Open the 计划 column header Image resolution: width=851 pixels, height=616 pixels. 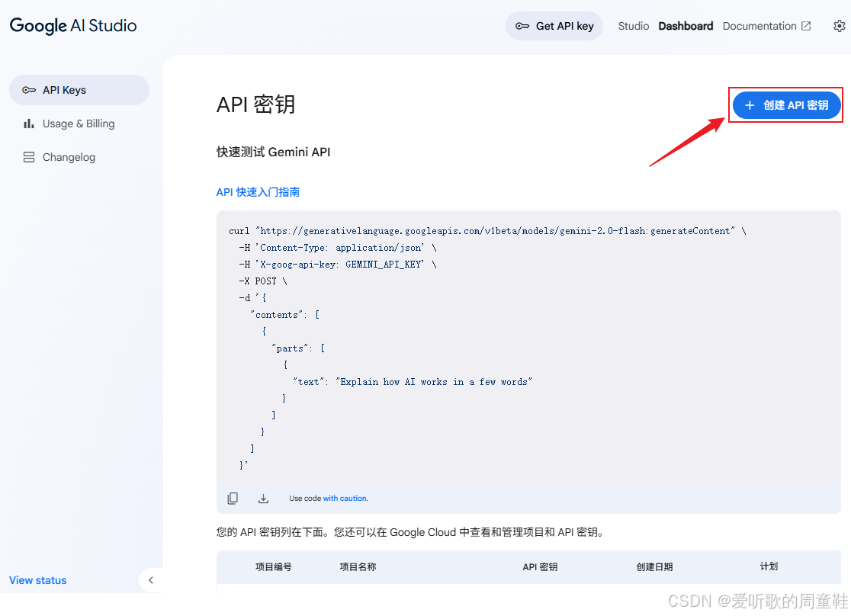(x=769, y=566)
